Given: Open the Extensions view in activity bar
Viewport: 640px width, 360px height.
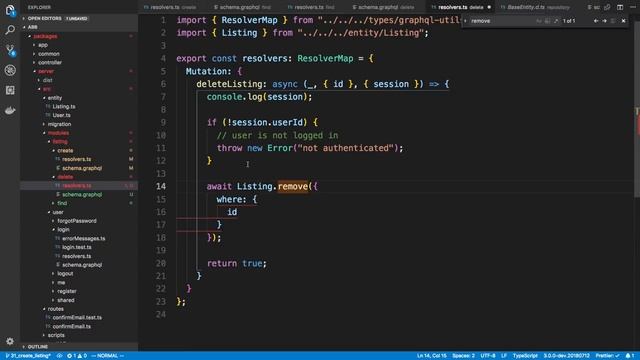Looking at the screenshot, I should pos(10,90).
